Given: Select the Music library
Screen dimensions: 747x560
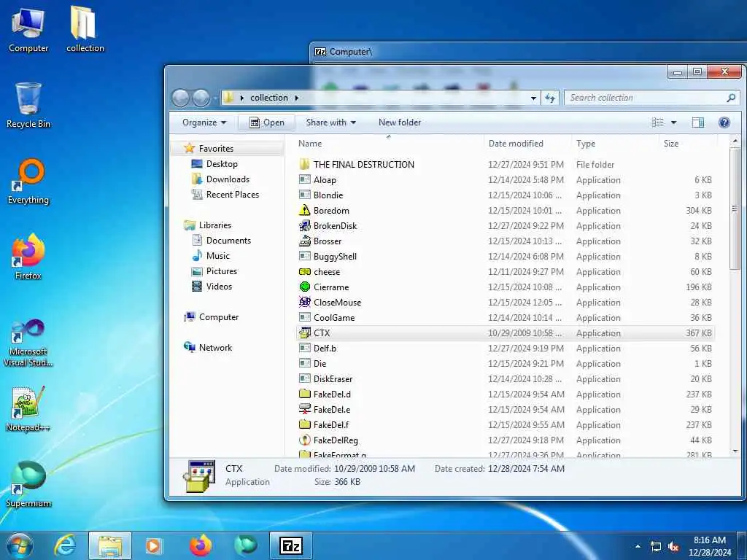Looking at the screenshot, I should (217, 256).
